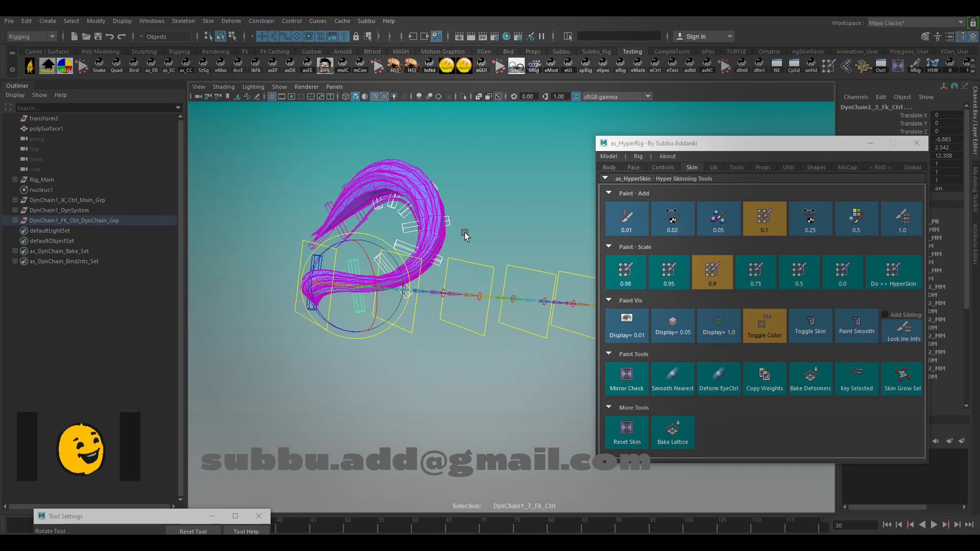Choose Paint Add 0.25 tool
The image size is (980, 551).
[x=810, y=218]
